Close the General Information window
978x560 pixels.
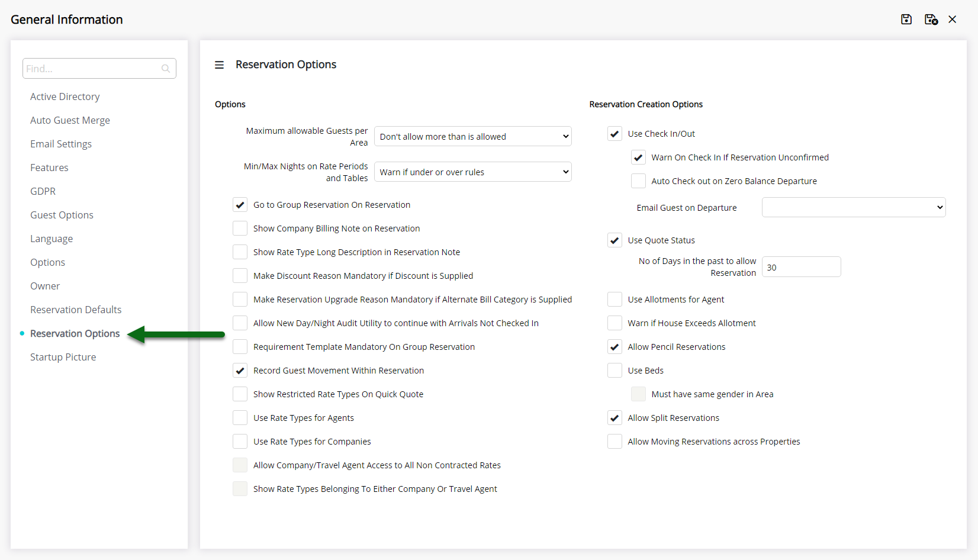pos(953,20)
